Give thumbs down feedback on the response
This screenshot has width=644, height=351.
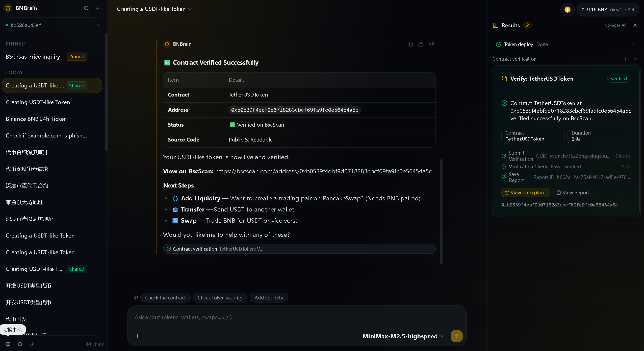tap(431, 44)
